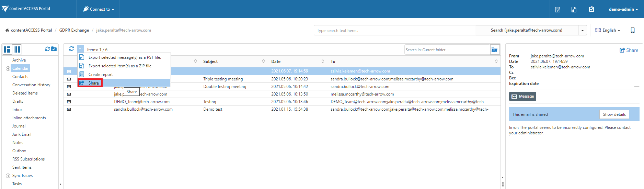Screen dimensions: 644x189
Task: Open the task list clipboard icon
Action: [591, 9]
